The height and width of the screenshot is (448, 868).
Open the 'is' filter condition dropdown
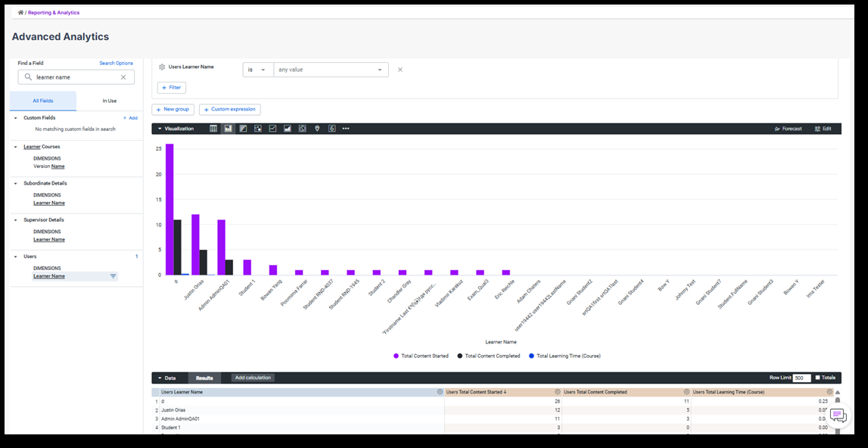(x=258, y=70)
